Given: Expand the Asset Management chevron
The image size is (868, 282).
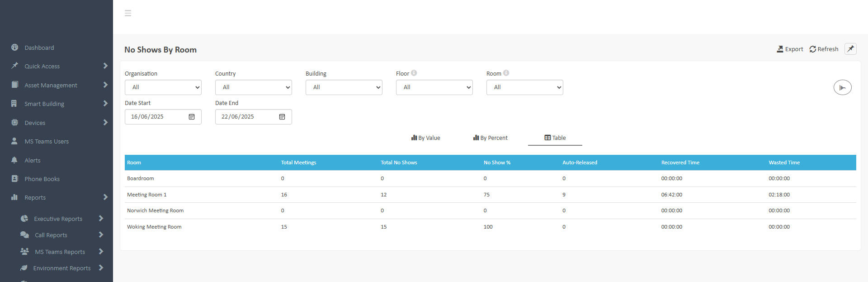Looking at the screenshot, I should 105,85.
